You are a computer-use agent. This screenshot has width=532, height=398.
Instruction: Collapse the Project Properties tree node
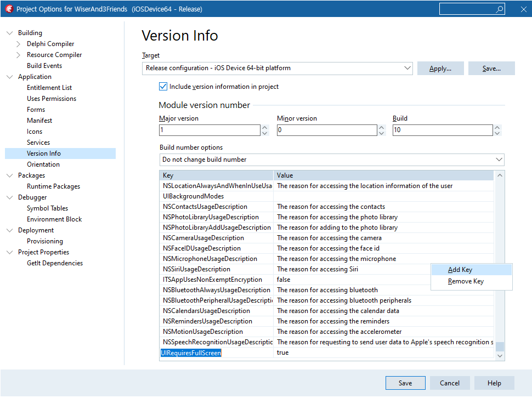(x=9, y=252)
